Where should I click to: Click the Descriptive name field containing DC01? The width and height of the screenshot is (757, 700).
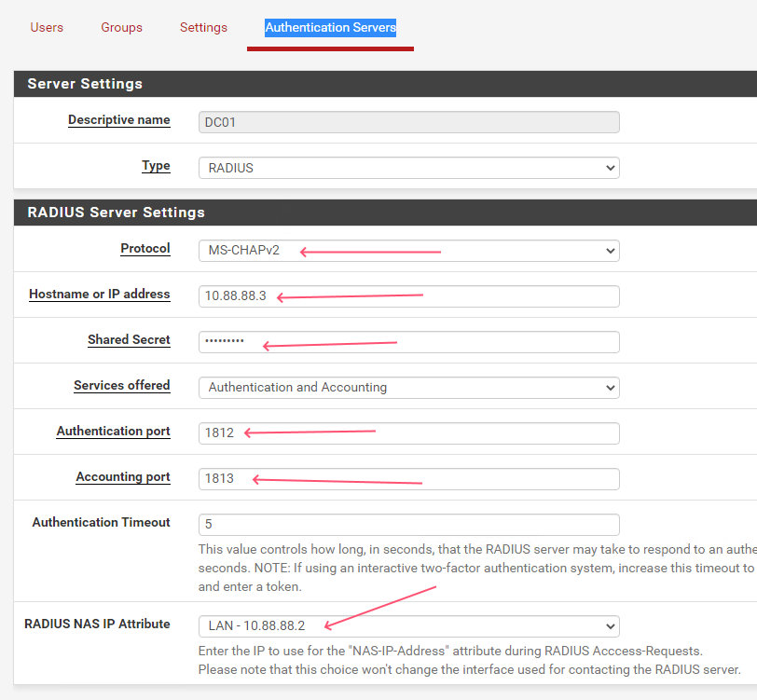point(408,122)
